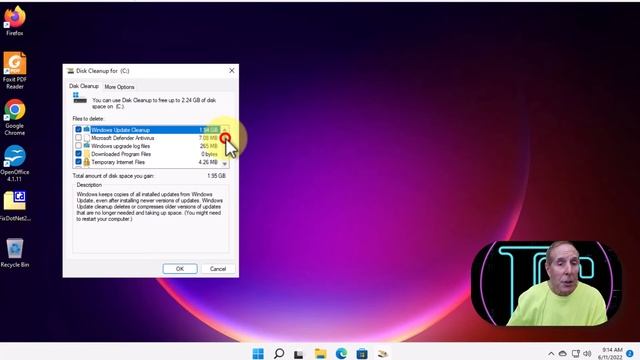Open the taskbar Search magnifier
This screenshot has height=360, width=640.
[x=279, y=353]
